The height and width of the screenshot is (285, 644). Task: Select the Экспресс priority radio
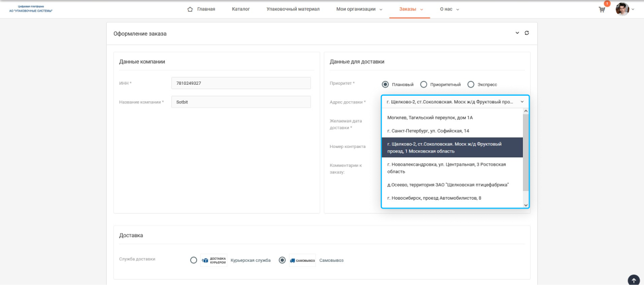[471, 84]
